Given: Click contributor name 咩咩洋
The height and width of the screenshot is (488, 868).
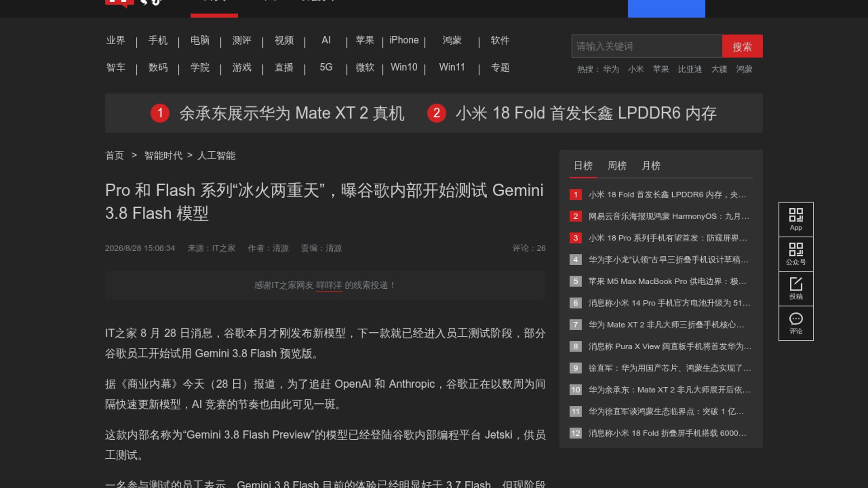Looking at the screenshot, I should 329,286.
